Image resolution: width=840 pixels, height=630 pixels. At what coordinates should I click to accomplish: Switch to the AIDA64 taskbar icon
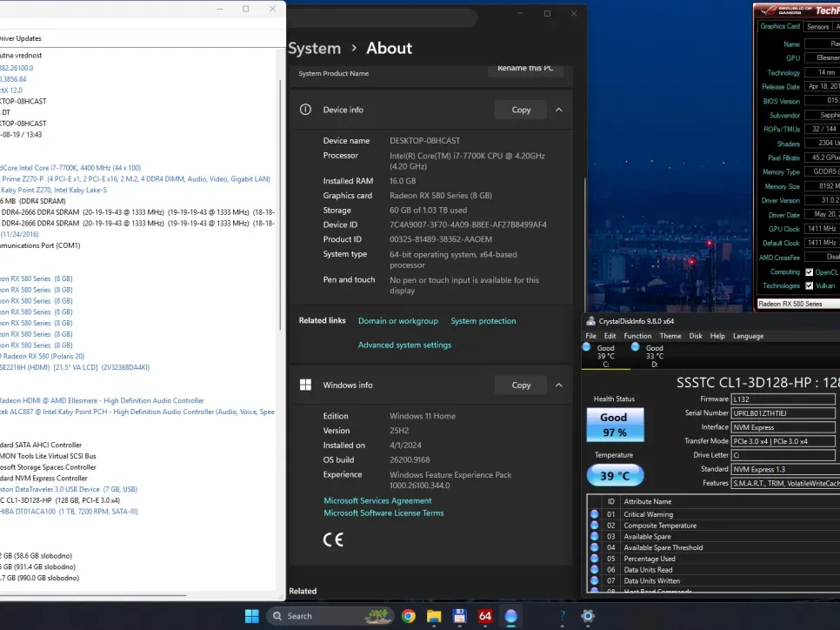point(485,616)
